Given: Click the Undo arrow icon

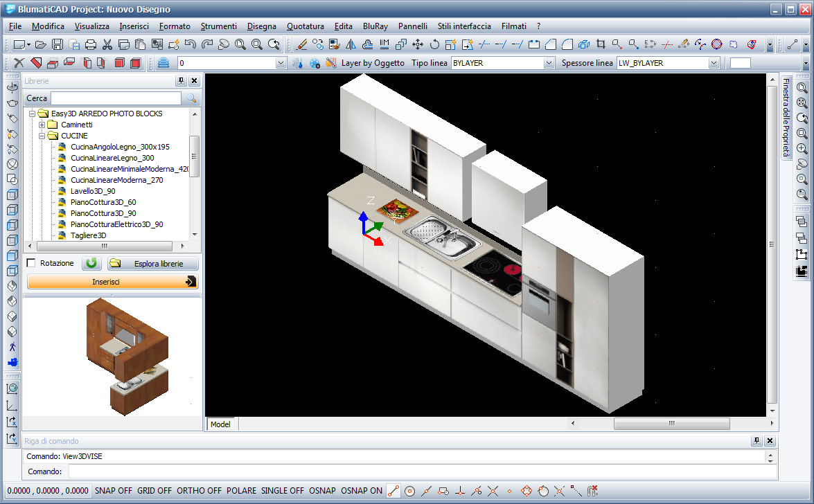Looking at the screenshot, I should coord(191,45).
